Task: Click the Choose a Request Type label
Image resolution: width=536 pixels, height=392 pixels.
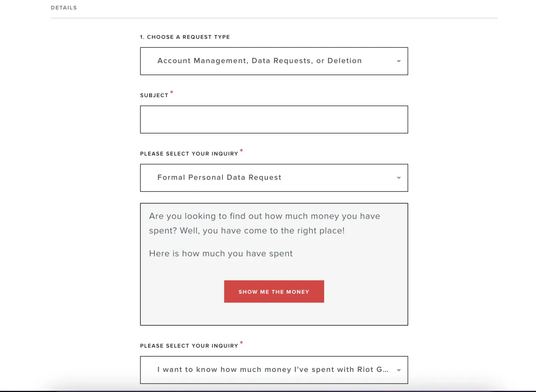Action: tap(185, 37)
